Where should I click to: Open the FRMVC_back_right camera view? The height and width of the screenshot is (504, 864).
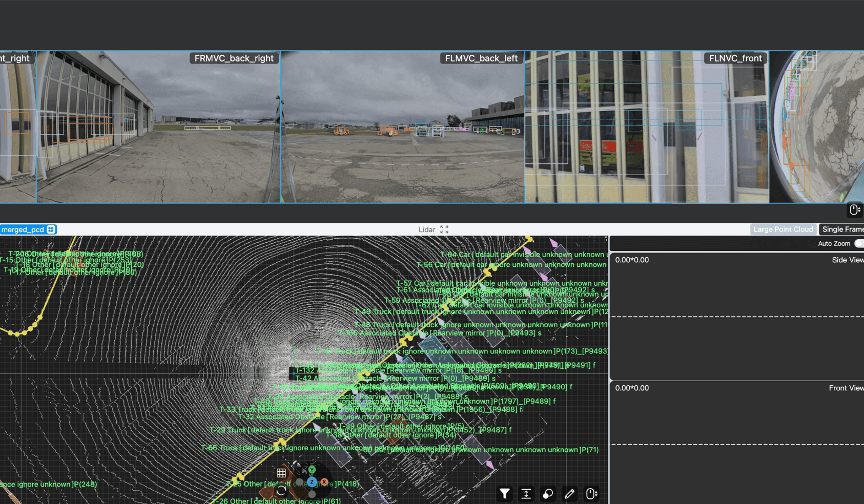point(158,127)
